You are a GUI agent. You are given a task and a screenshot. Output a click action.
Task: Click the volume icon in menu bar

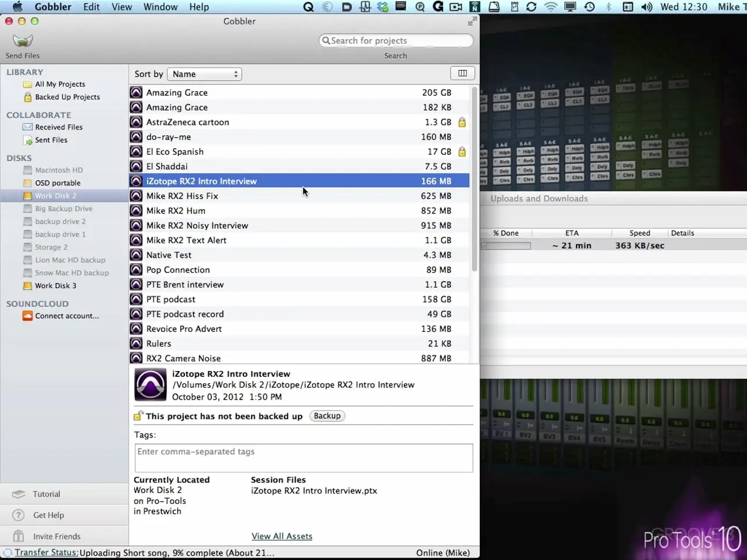click(x=647, y=7)
